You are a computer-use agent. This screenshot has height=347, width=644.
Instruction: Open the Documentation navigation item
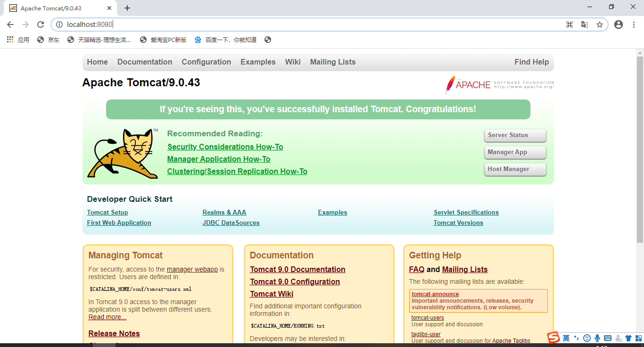(x=145, y=62)
